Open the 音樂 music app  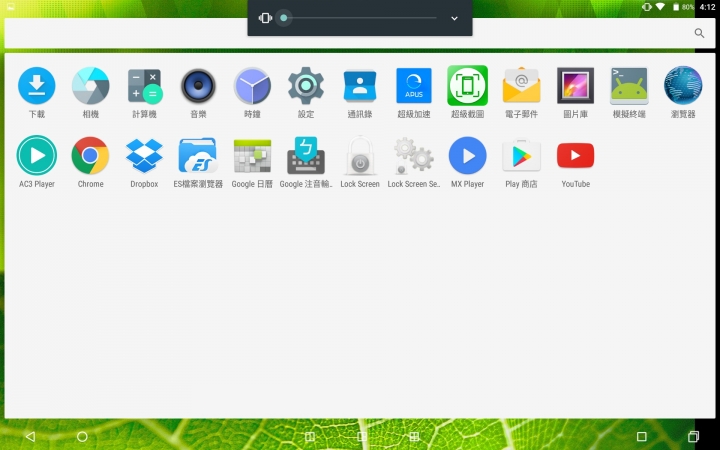click(x=198, y=86)
